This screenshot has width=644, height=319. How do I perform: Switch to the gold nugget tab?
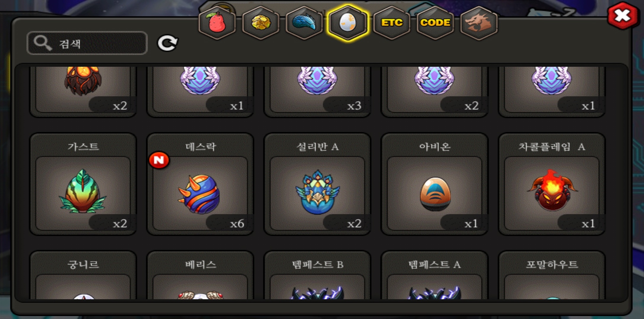tap(261, 23)
